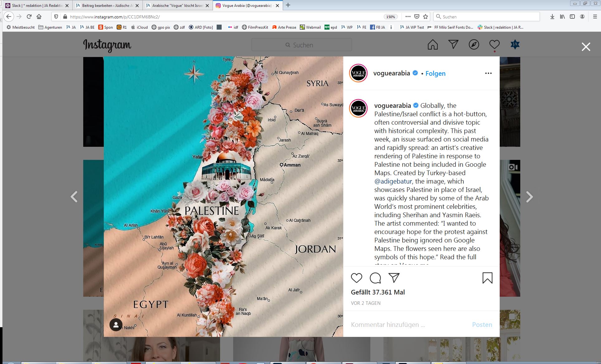Click the Kommentar hinzufügen comment field
The height and width of the screenshot is (364, 601).
[x=408, y=325]
